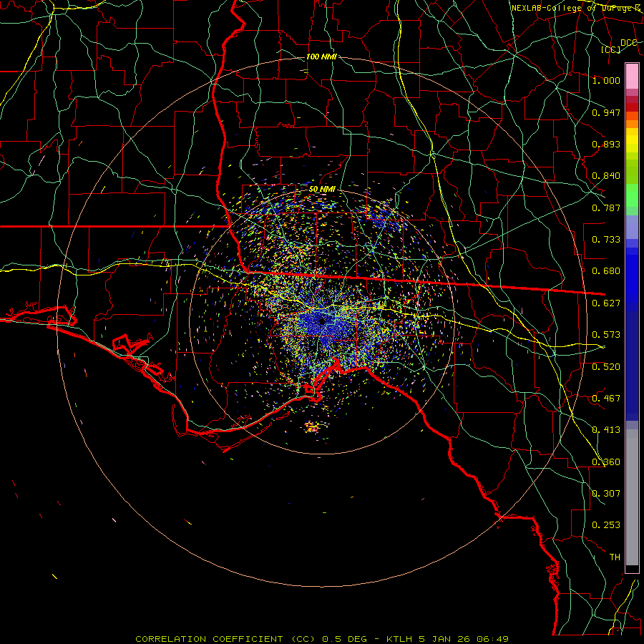This screenshot has width=644, height=644.
Task: Click the 0.253 scale value
Action: pyautogui.click(x=606, y=525)
